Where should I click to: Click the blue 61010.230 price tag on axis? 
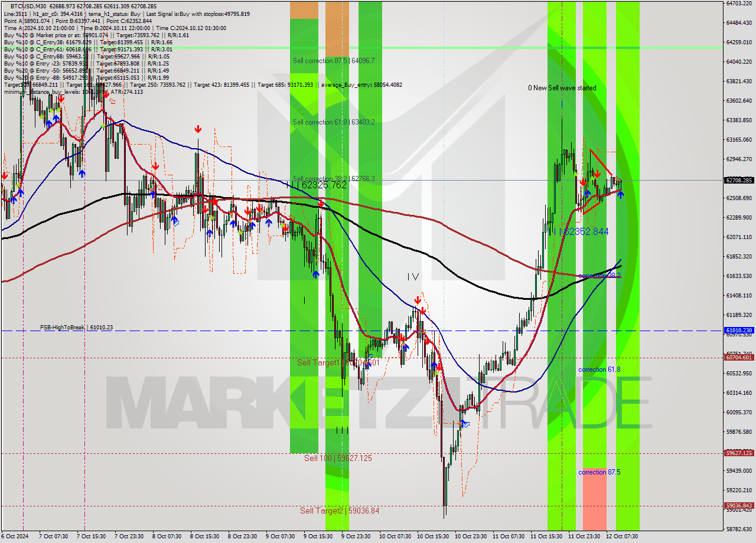[x=739, y=331]
